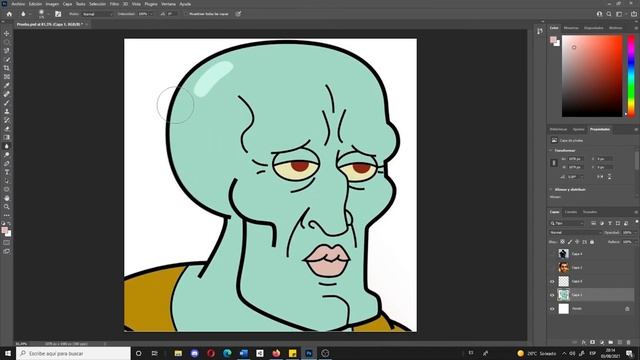Switch to the Trazados tab
Viewport: 640px width, 360px height.
coord(589,212)
